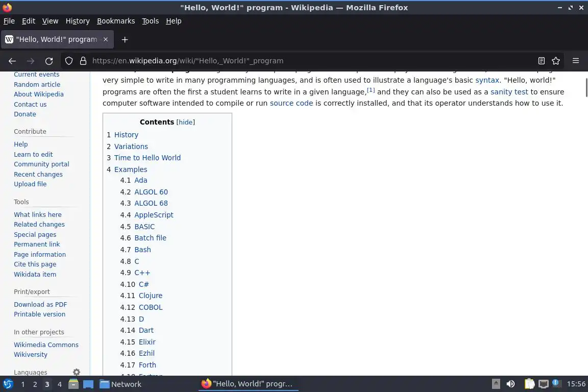Open Cite this page link
This screenshot has height=392, width=588.
pos(35,264)
